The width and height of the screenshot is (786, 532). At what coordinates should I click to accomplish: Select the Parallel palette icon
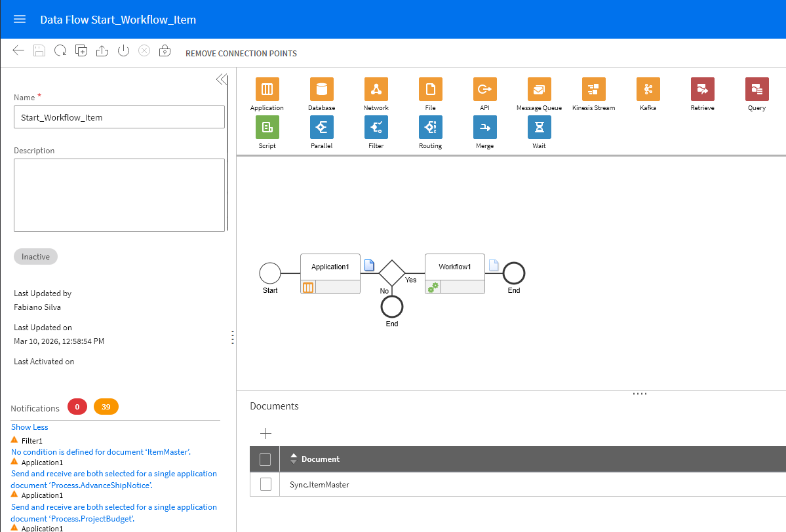[x=322, y=127]
